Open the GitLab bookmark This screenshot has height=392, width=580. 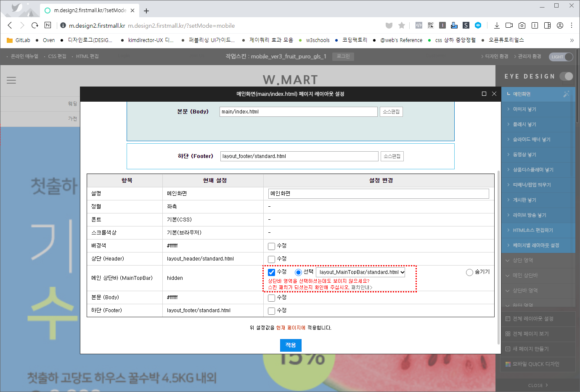(x=19, y=40)
